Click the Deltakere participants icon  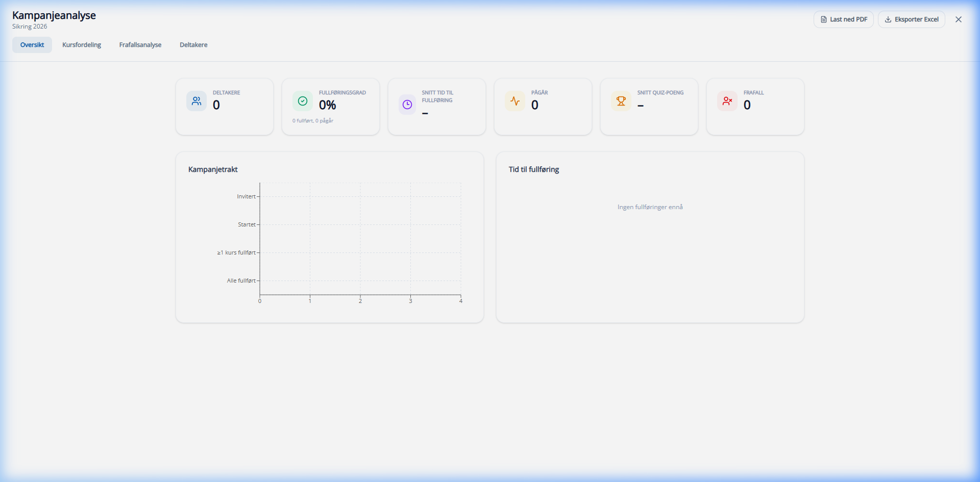pyautogui.click(x=197, y=101)
